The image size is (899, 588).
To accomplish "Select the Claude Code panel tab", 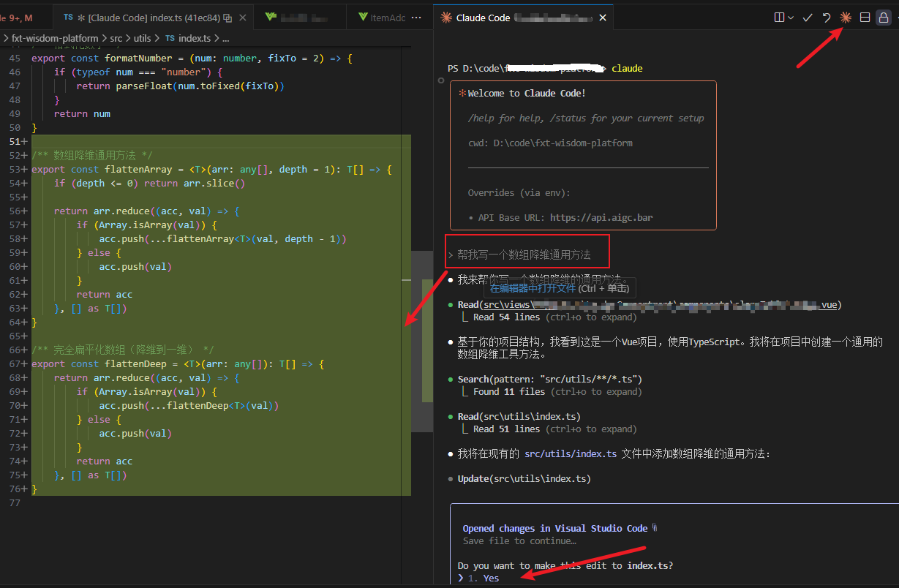I will click(524, 18).
